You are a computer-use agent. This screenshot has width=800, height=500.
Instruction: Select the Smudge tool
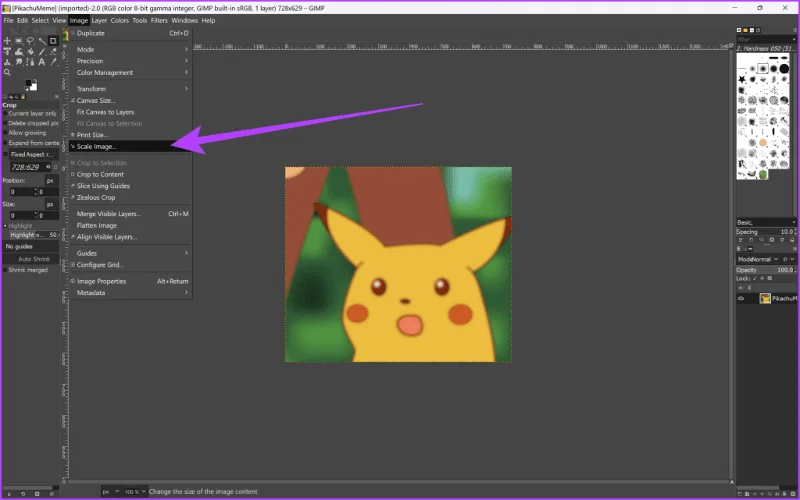point(19,62)
